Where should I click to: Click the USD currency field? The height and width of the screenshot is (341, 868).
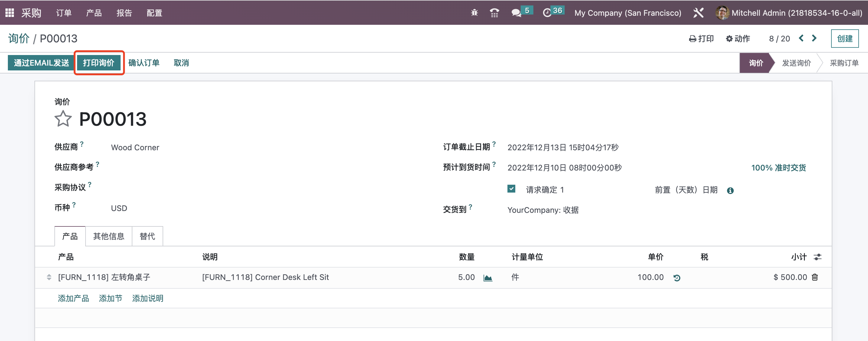coord(119,208)
